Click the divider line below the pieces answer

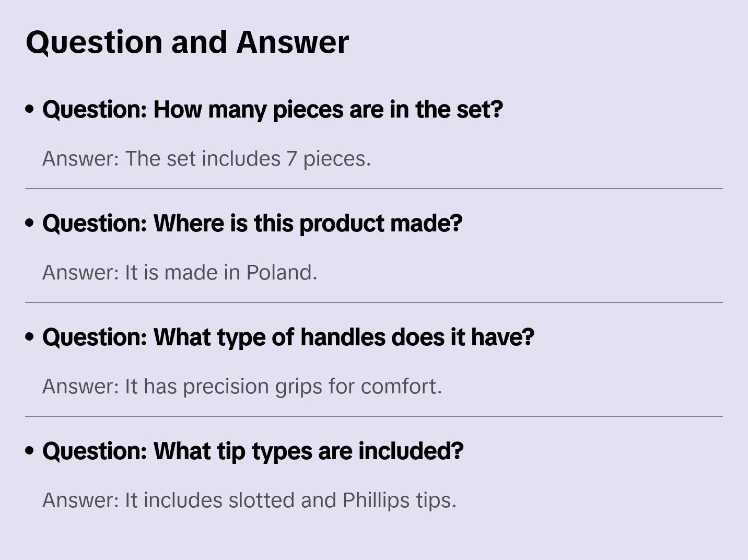click(373, 189)
